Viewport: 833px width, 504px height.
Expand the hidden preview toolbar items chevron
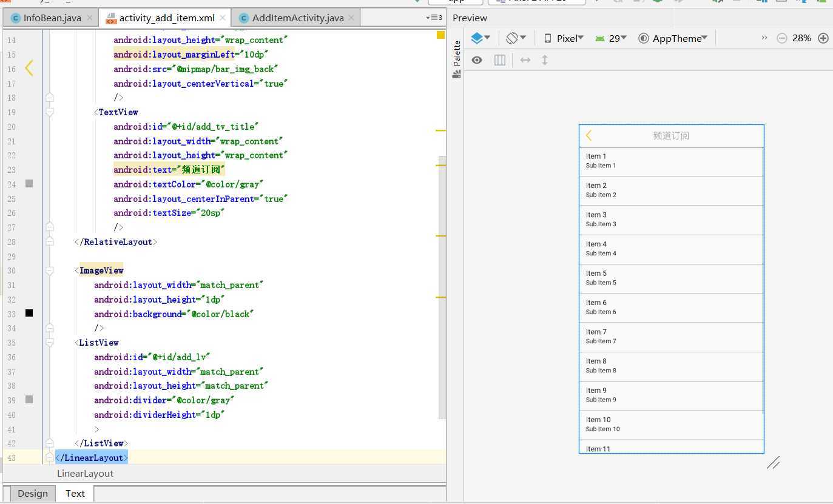(764, 38)
